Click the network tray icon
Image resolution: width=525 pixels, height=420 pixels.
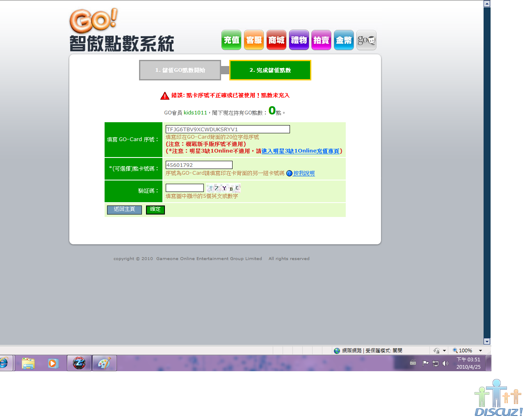coord(436,363)
